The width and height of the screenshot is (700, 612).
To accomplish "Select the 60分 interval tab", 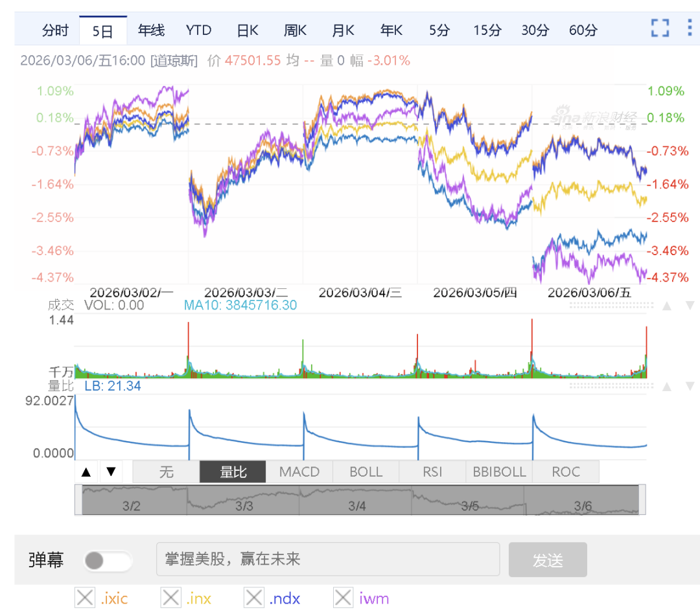I will pyautogui.click(x=583, y=30).
